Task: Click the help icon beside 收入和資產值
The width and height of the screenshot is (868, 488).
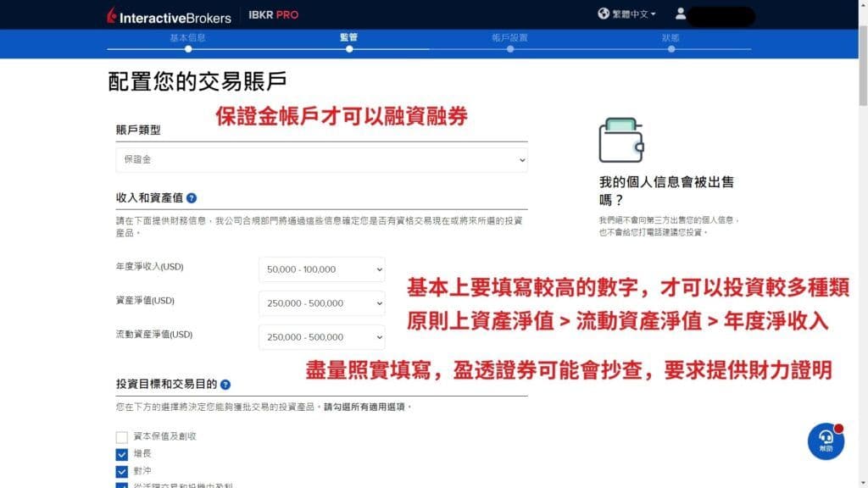Action: tap(191, 197)
